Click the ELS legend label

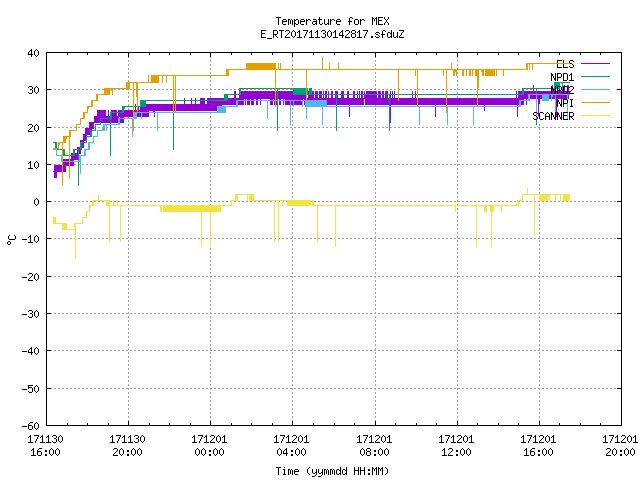point(565,64)
